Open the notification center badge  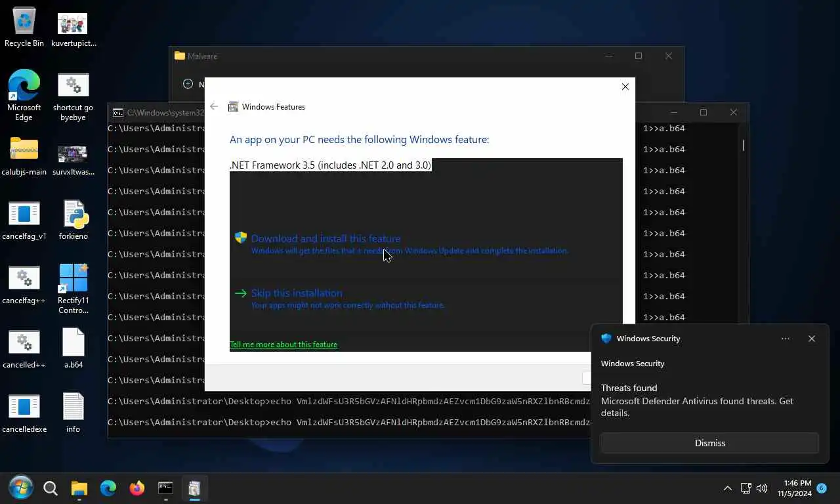tap(822, 488)
